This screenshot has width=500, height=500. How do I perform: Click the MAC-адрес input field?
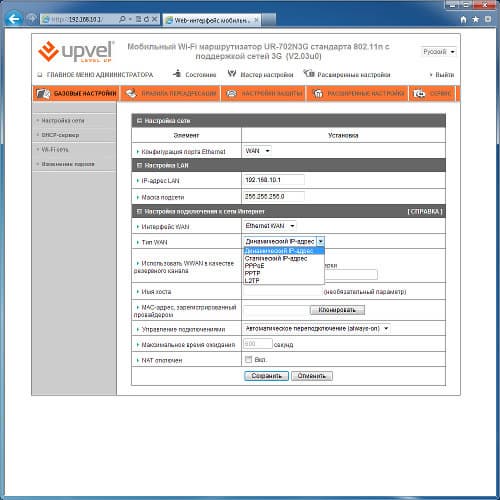coord(276,310)
